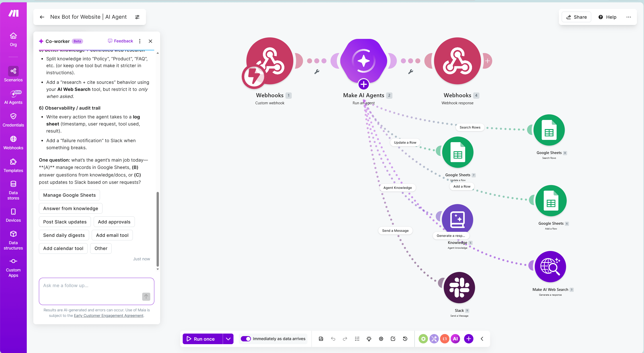Open the notes icon in bottom toolbar
Screen dimensions: 644x353
coord(393,339)
